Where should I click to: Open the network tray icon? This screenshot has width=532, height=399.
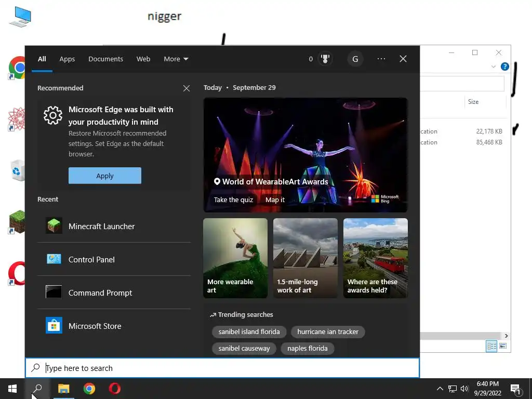click(453, 389)
